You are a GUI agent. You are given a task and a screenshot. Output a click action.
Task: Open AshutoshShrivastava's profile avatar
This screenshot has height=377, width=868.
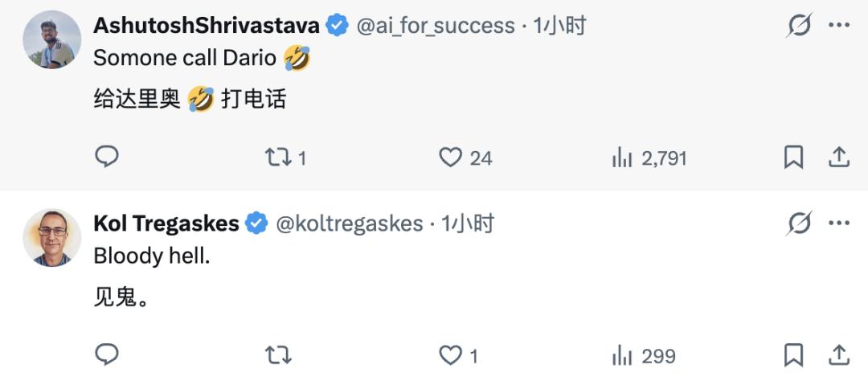pos(51,39)
